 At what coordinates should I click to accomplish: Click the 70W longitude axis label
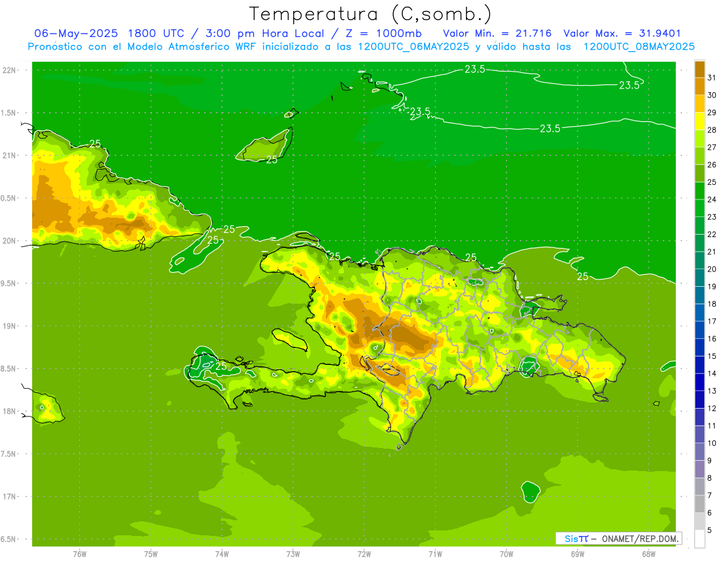[x=507, y=554]
